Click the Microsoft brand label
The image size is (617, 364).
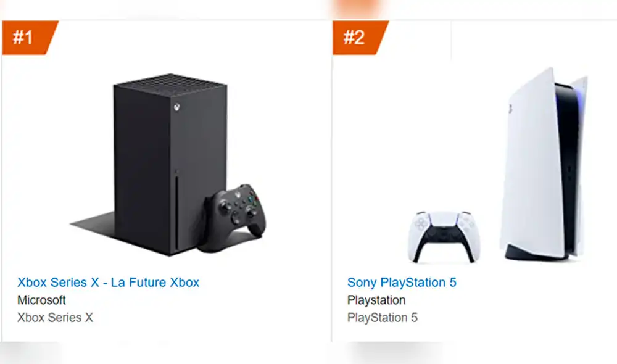pyautogui.click(x=41, y=300)
